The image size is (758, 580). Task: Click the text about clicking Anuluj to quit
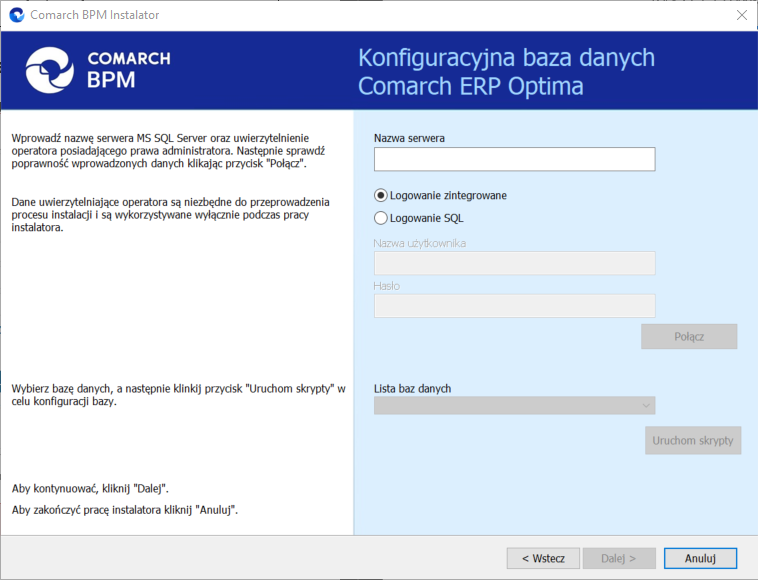125,510
